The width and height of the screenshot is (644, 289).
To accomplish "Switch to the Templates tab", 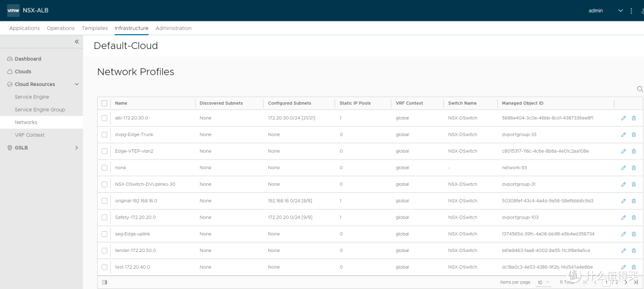I will tap(95, 28).
